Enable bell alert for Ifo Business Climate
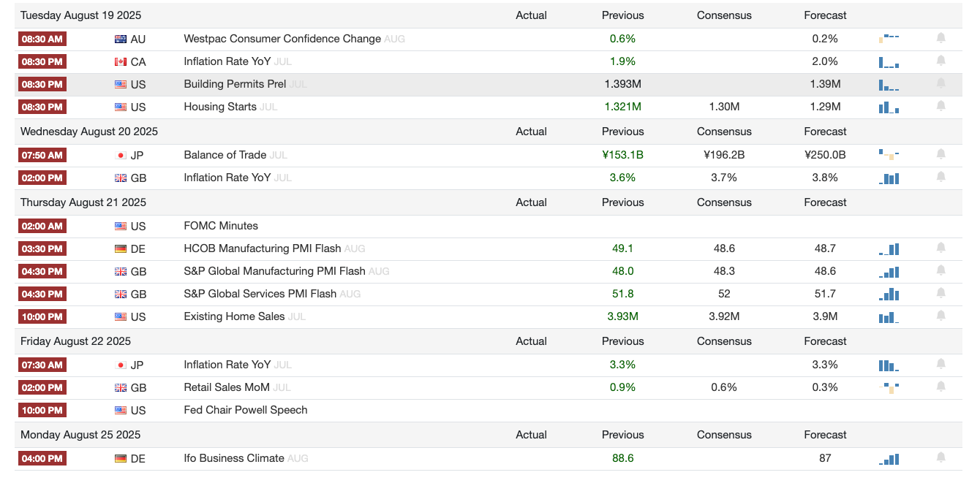 tap(941, 457)
